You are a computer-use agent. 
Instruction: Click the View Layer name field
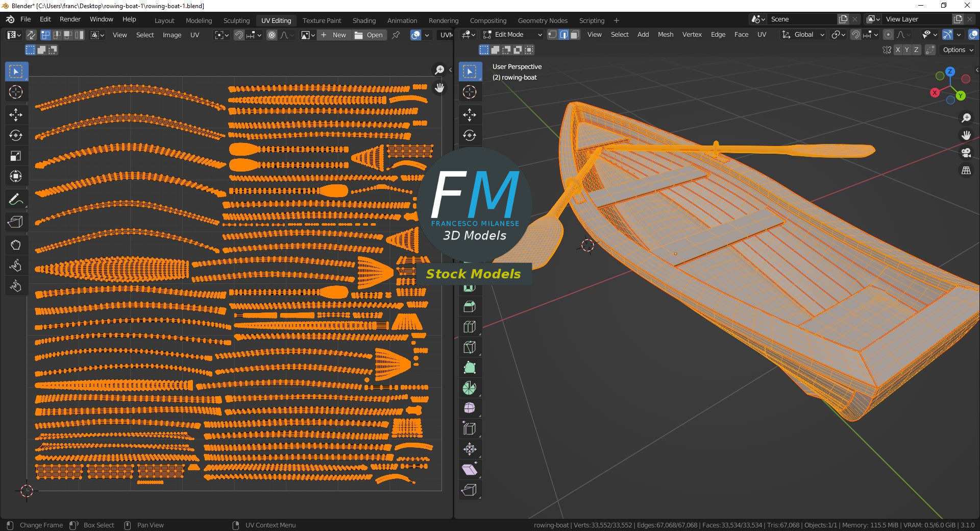(918, 19)
